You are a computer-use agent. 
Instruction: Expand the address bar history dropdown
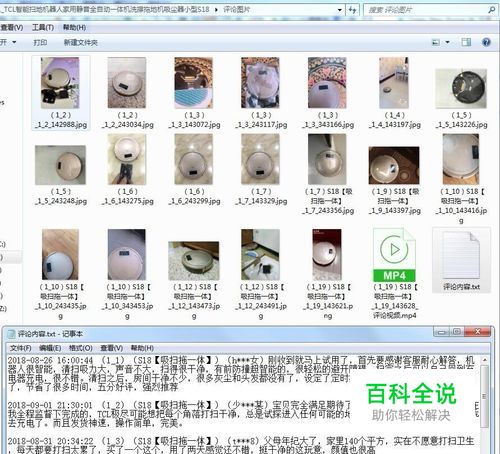coord(340,10)
